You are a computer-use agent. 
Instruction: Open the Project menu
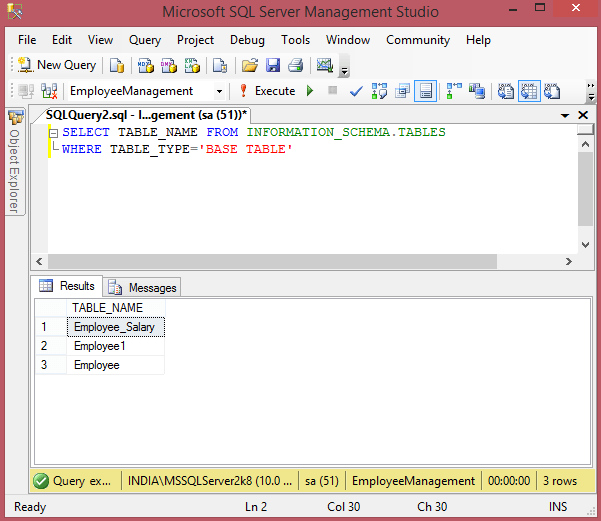tap(195, 40)
